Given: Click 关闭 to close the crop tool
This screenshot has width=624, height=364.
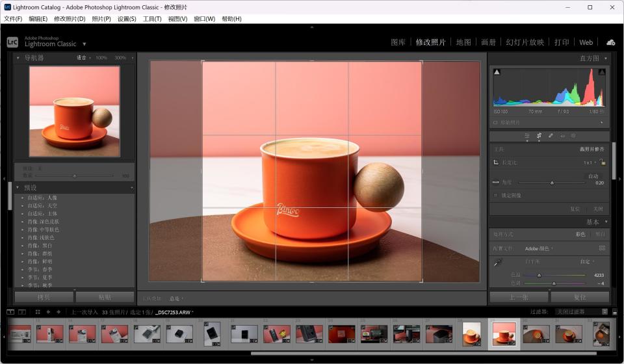Looking at the screenshot, I should click(x=598, y=209).
